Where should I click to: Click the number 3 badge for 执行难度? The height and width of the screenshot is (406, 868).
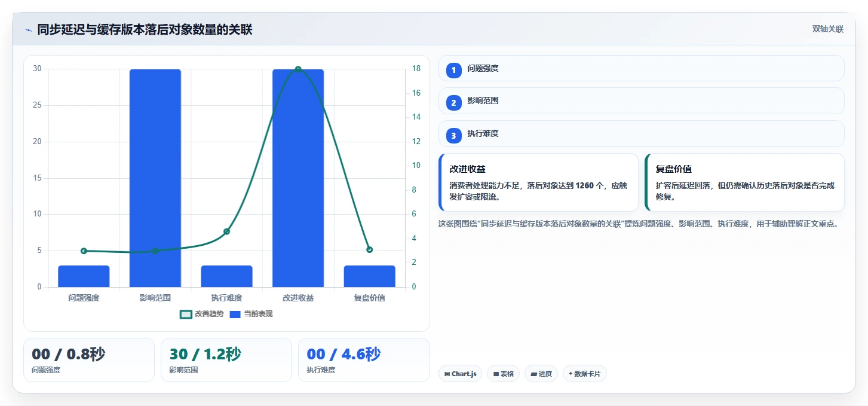tap(453, 136)
